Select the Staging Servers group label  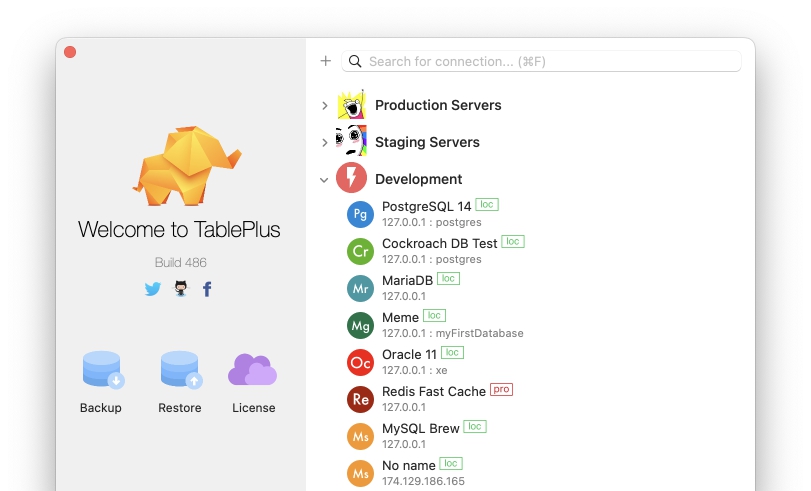427,142
